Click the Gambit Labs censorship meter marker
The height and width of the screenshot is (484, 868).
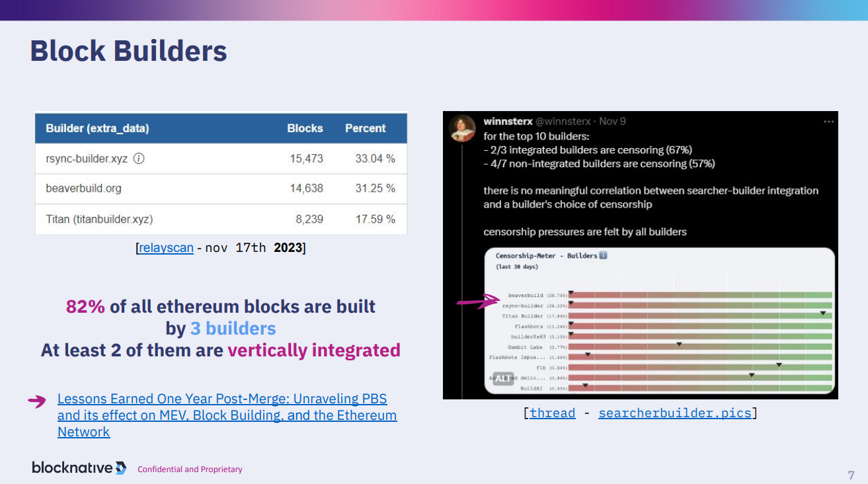[x=679, y=344]
